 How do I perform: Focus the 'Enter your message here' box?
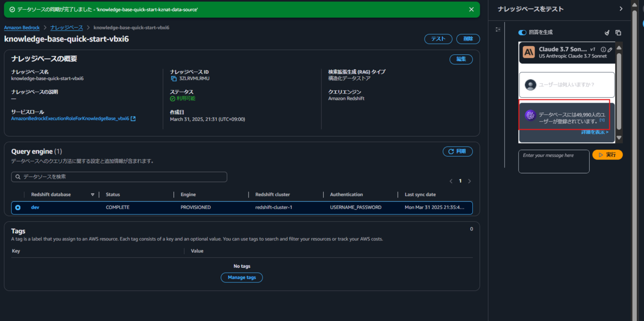pos(554,161)
